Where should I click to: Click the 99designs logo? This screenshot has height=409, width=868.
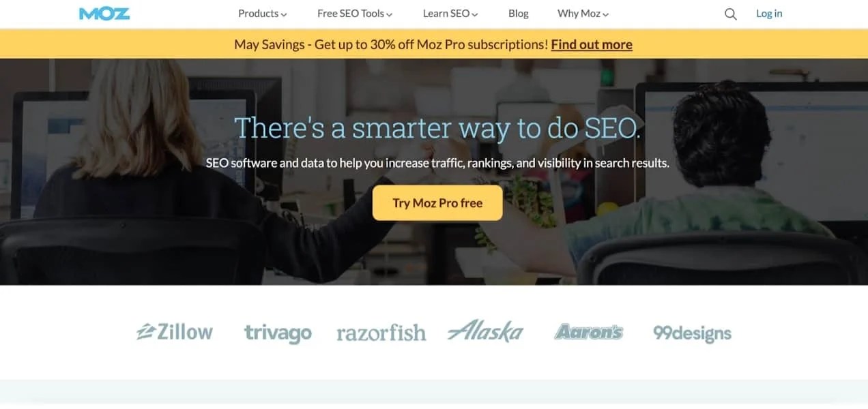(692, 333)
